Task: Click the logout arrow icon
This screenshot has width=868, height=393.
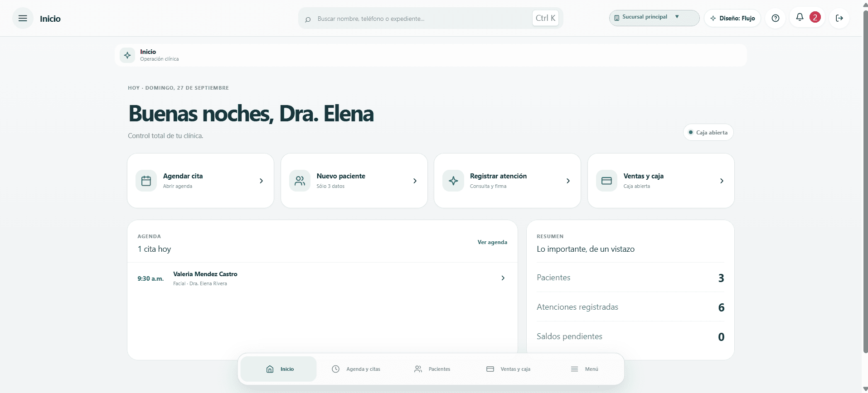Action: coord(839,19)
